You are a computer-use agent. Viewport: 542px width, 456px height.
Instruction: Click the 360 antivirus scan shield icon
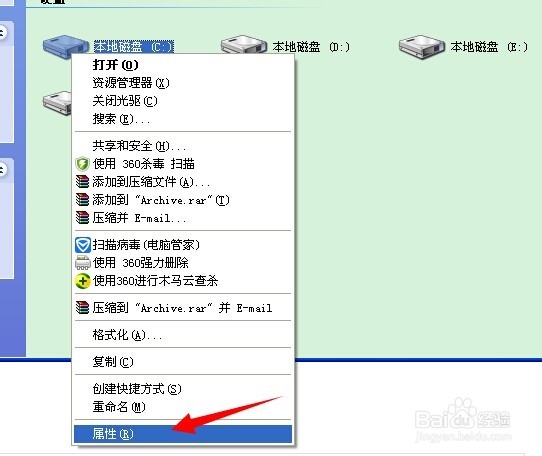[82, 164]
